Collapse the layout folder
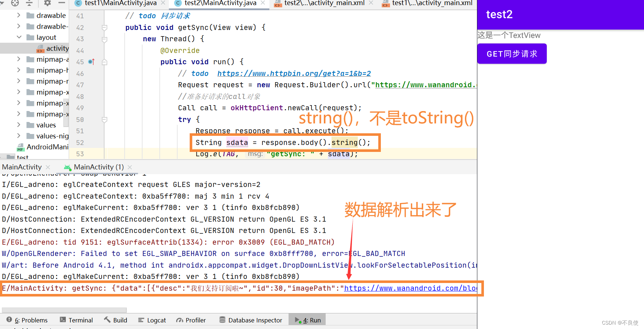This screenshot has width=644, height=329. coord(19,37)
